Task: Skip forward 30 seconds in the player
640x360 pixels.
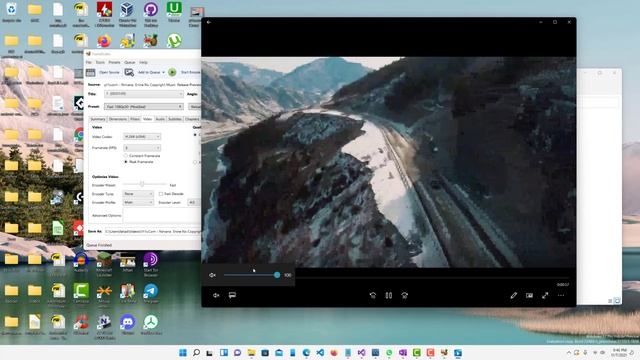Action: click(404, 295)
